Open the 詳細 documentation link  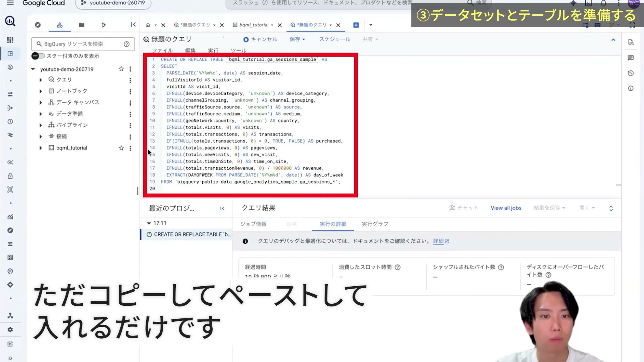click(441, 241)
